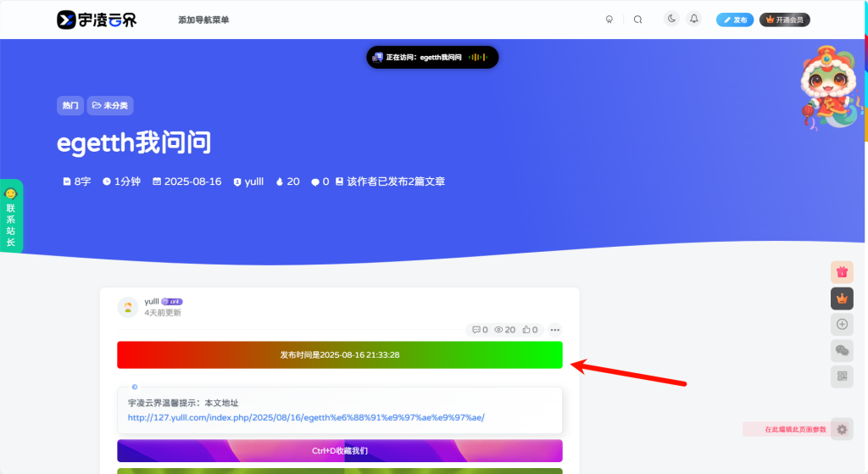Image resolution: width=868 pixels, height=474 pixels.
Task: Click the 发布时间 gradient banner
Action: click(x=340, y=355)
